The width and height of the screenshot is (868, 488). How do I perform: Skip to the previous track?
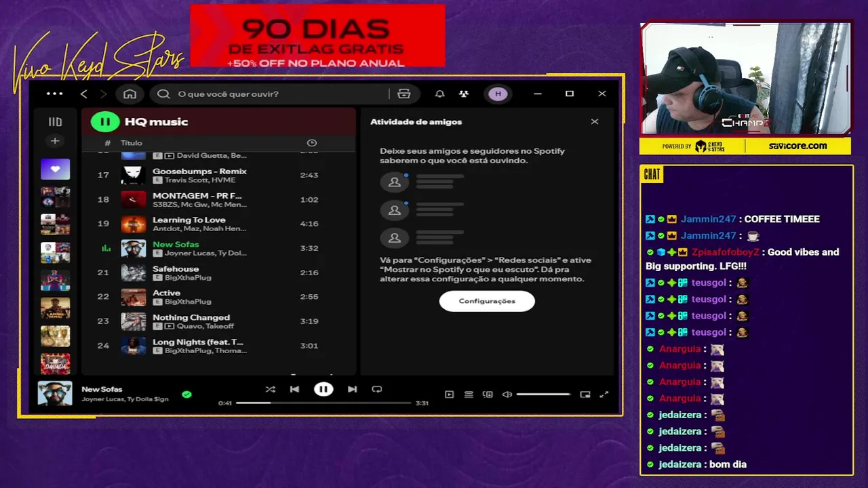point(294,389)
